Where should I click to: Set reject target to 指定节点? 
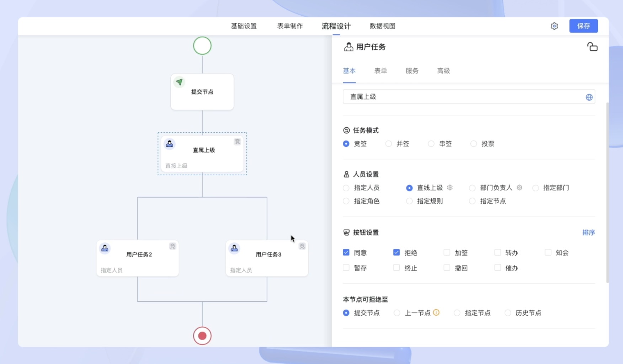(x=457, y=313)
